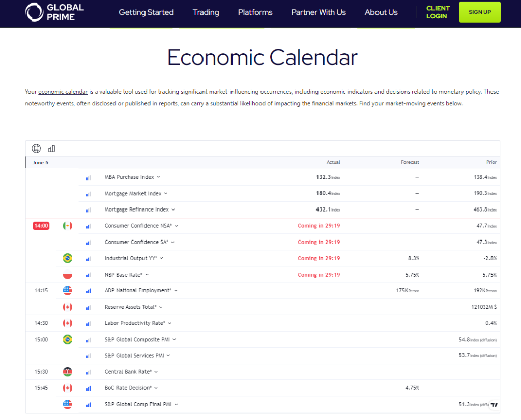Screen dimensions: 521x420
Task: Click the Brazil flag next to Industrial Output YY
Action: 67,258
